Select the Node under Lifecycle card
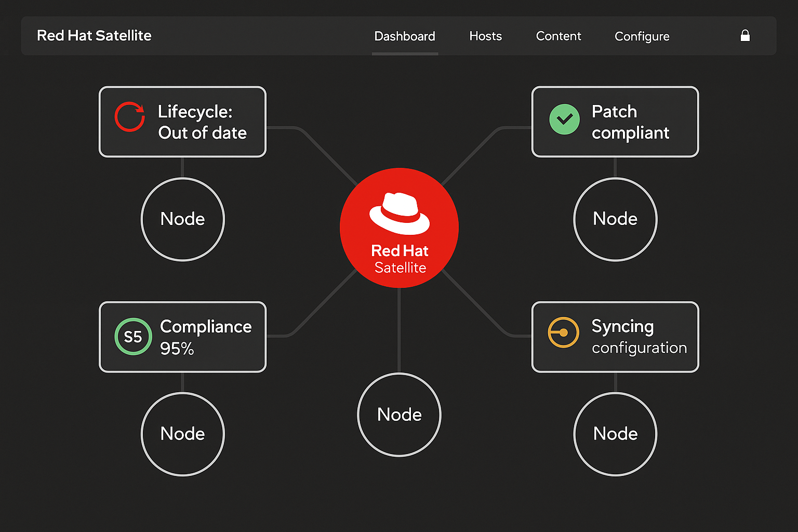 (182, 219)
